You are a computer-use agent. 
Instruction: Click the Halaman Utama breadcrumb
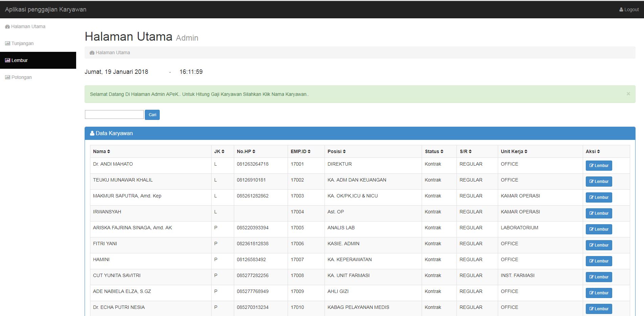tap(113, 52)
